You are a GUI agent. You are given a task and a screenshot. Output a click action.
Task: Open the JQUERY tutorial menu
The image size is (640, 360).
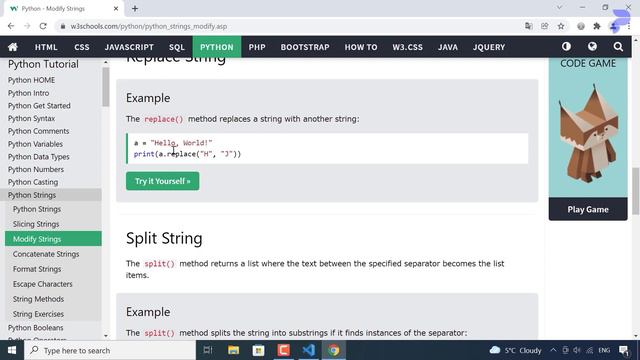(489, 47)
